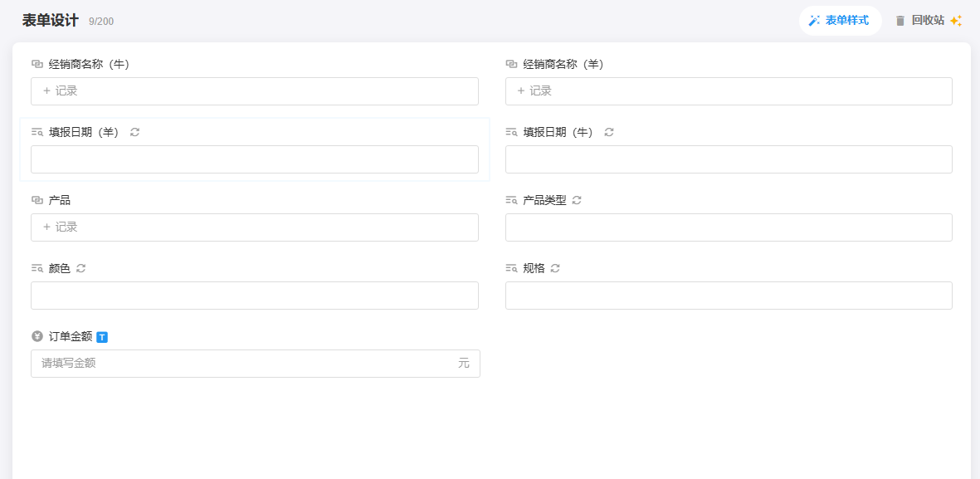Add a record in the 产品 field

61,227
